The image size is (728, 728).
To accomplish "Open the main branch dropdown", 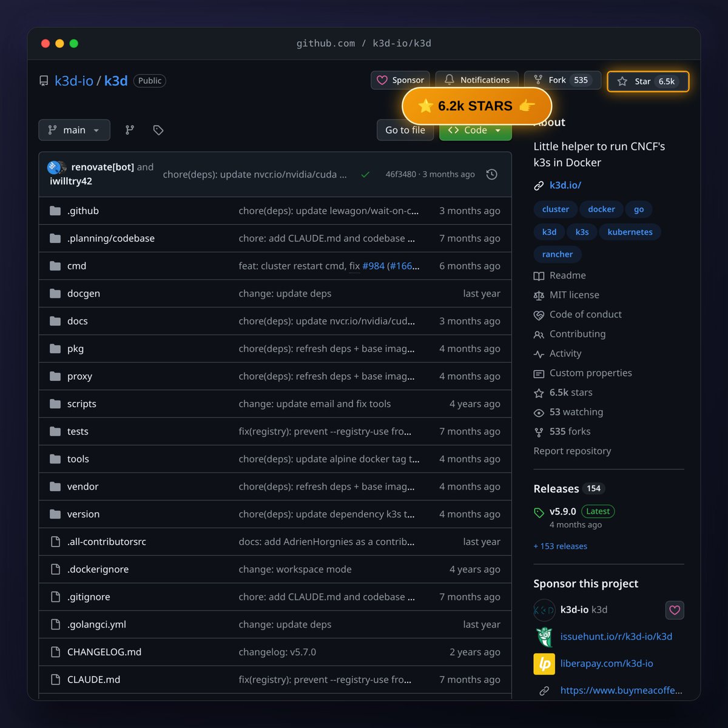I will pos(74,130).
